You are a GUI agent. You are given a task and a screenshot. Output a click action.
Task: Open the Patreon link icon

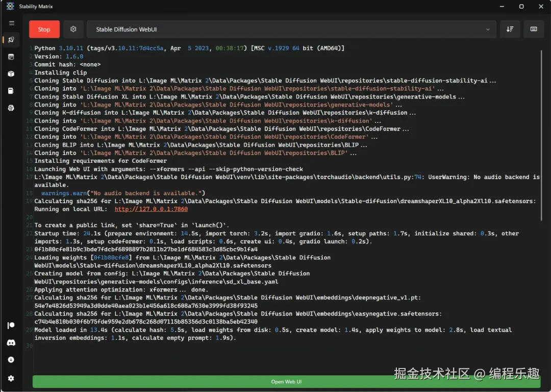click(x=11, y=325)
